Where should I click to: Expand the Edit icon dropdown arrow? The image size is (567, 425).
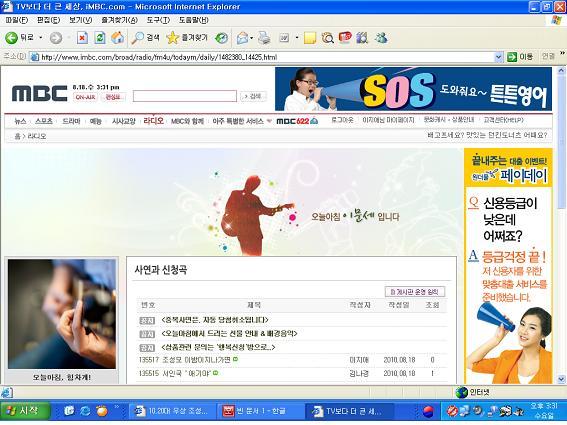tap(297, 38)
